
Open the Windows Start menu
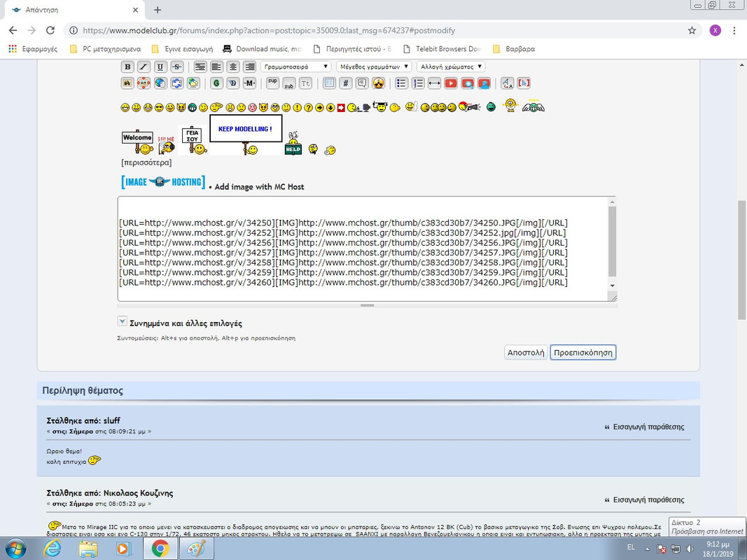click(x=15, y=549)
